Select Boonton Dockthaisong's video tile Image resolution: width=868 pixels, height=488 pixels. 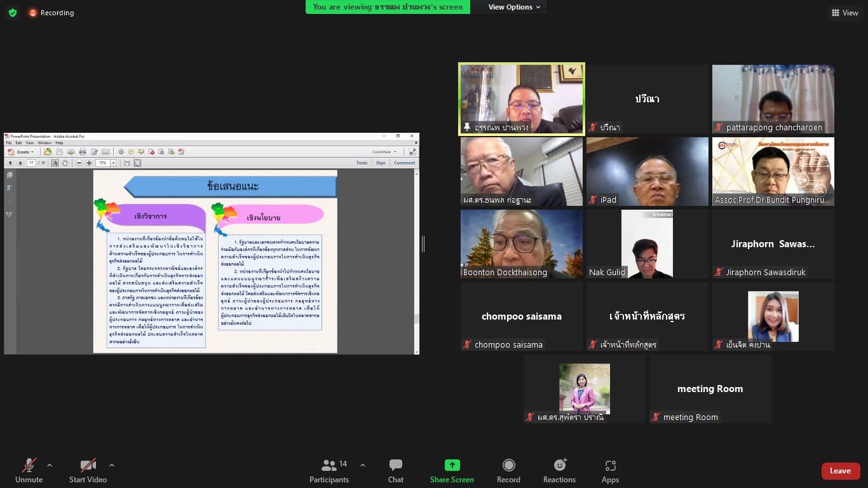tap(521, 244)
